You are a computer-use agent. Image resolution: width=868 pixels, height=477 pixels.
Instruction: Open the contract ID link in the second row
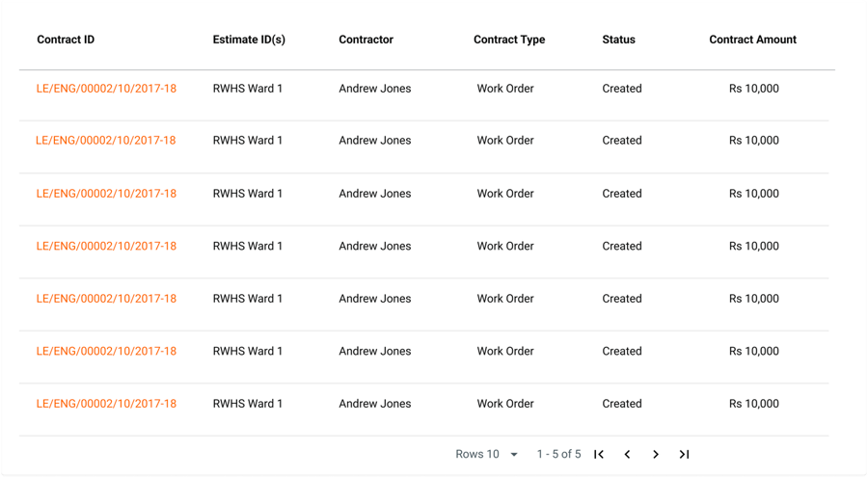[106, 141]
